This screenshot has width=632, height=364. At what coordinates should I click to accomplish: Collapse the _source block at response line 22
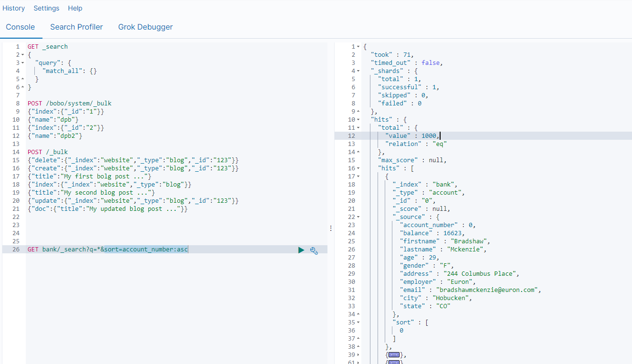358,217
